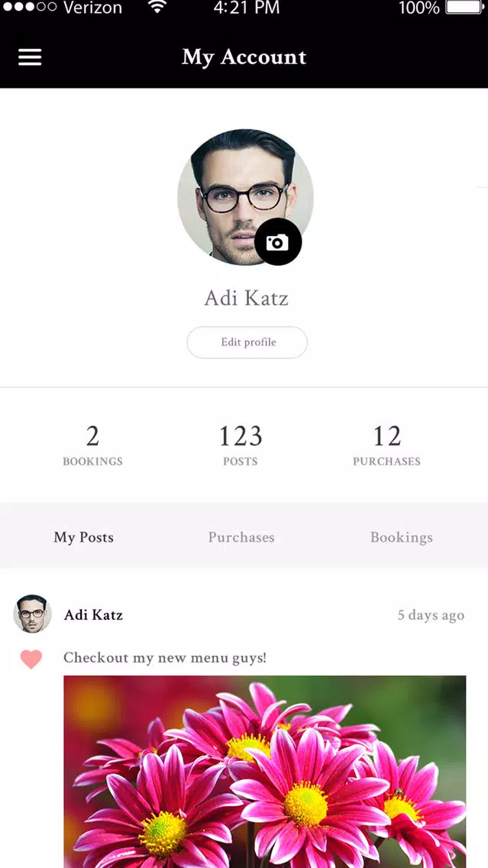The height and width of the screenshot is (868, 488).
Task: Click the signal strength dots
Action: point(29,7)
